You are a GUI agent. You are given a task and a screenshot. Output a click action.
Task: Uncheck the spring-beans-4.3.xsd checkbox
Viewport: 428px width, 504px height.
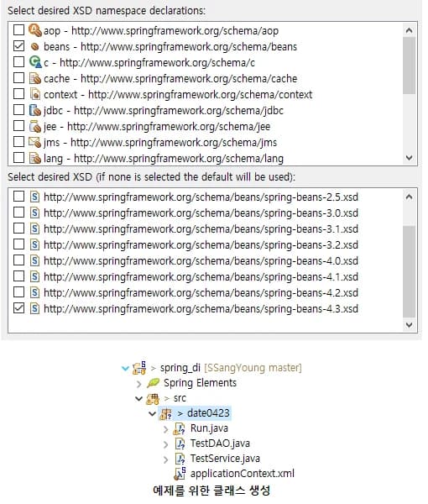[x=18, y=308]
